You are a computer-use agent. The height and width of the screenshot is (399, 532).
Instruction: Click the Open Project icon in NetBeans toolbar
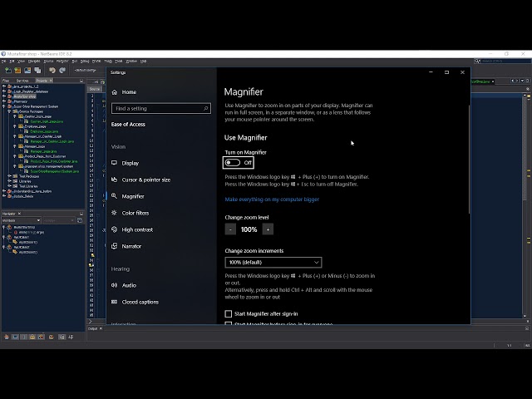pyautogui.click(x=27, y=70)
